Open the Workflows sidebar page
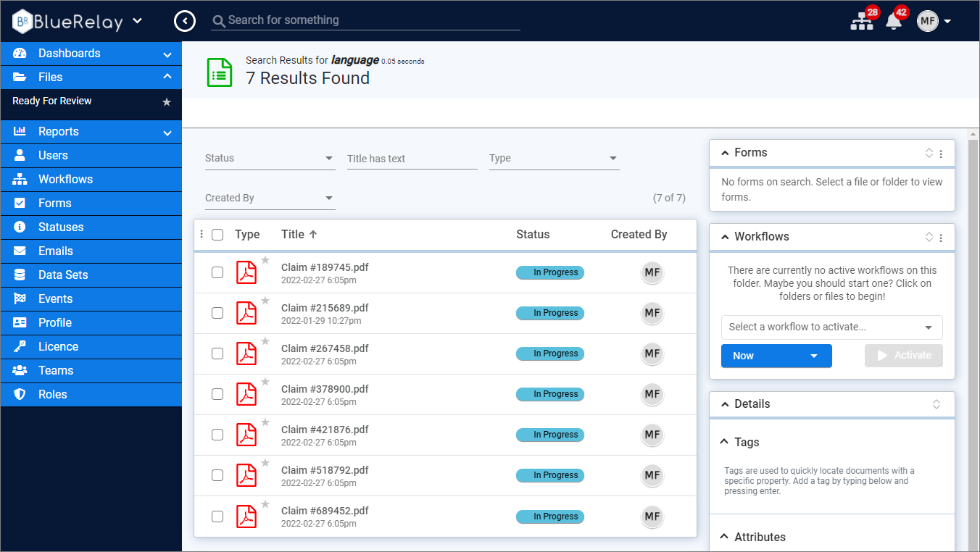The width and height of the screenshot is (980, 552). pos(91,180)
